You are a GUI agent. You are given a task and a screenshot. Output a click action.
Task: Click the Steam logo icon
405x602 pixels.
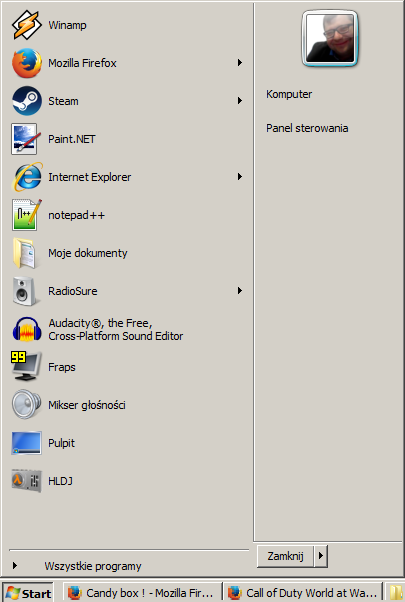pos(26,101)
